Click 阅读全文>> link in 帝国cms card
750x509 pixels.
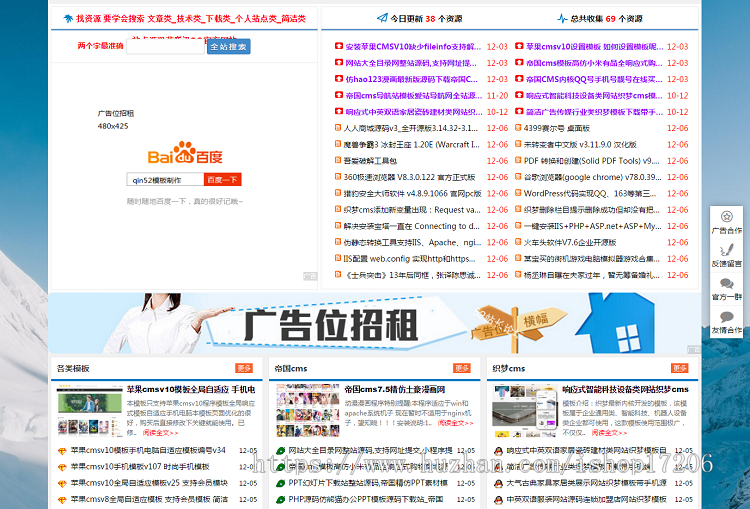click(x=456, y=423)
